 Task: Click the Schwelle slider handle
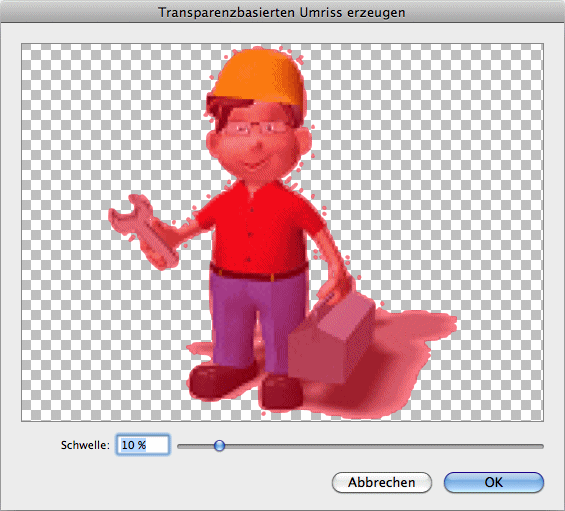pos(219,446)
